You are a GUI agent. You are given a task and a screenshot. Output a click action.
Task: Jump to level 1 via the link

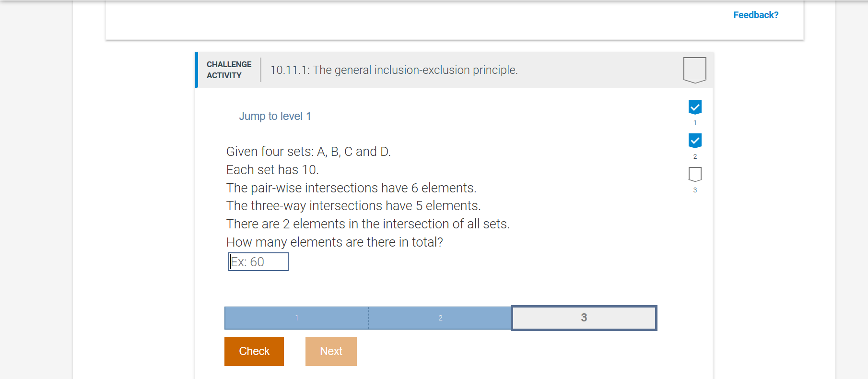[275, 116]
